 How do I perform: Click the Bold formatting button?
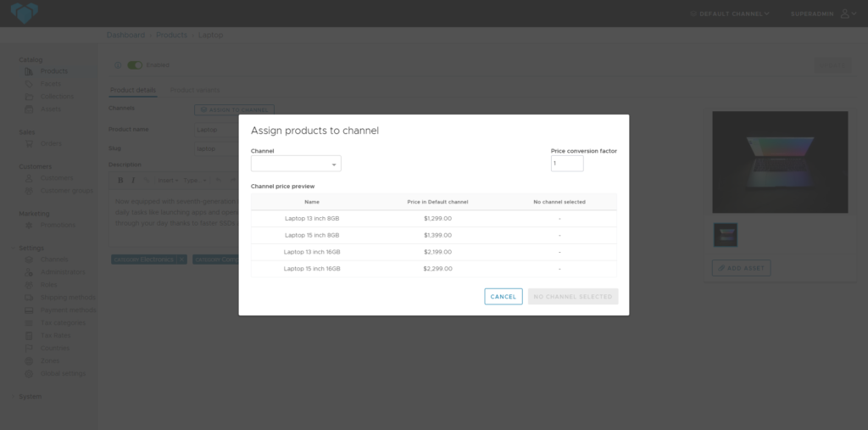(120, 180)
